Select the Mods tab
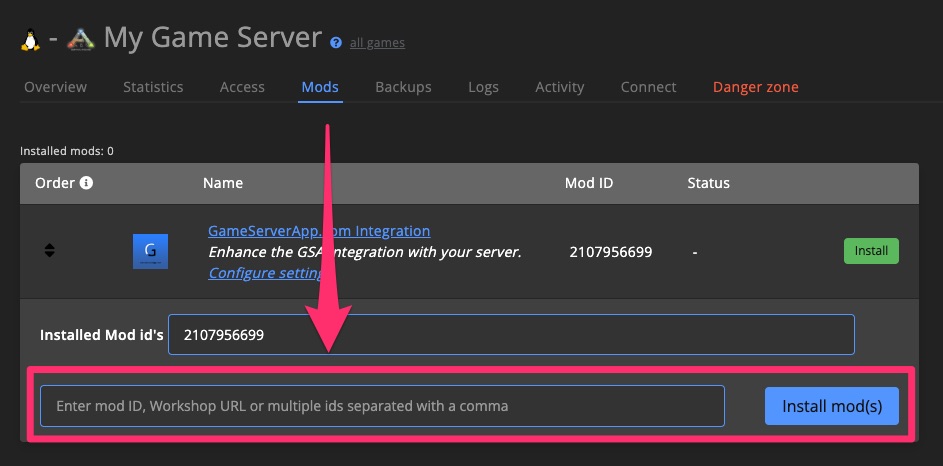943x466 pixels. (x=320, y=87)
